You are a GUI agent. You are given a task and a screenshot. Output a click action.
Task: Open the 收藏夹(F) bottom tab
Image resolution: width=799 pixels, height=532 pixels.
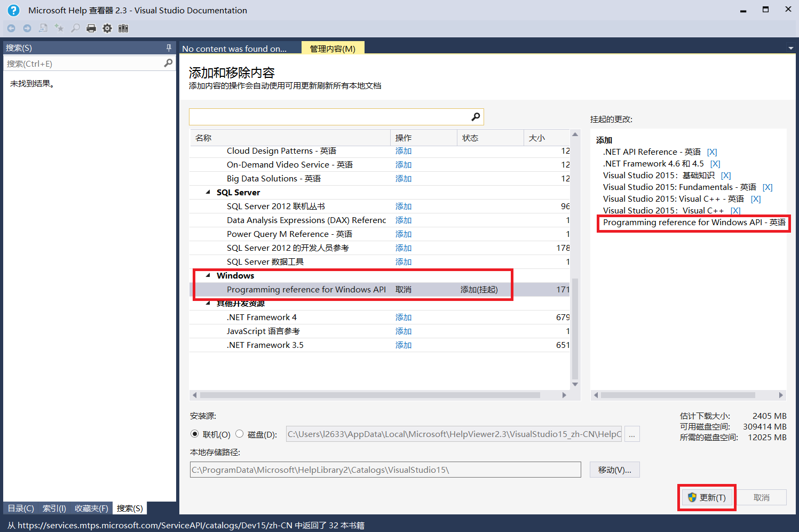tap(91, 508)
